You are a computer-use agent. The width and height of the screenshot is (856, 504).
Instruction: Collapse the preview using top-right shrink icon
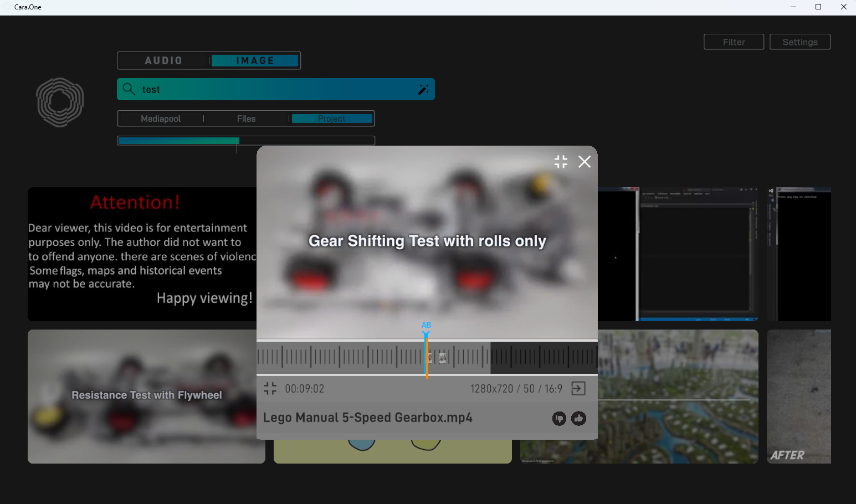(x=561, y=162)
